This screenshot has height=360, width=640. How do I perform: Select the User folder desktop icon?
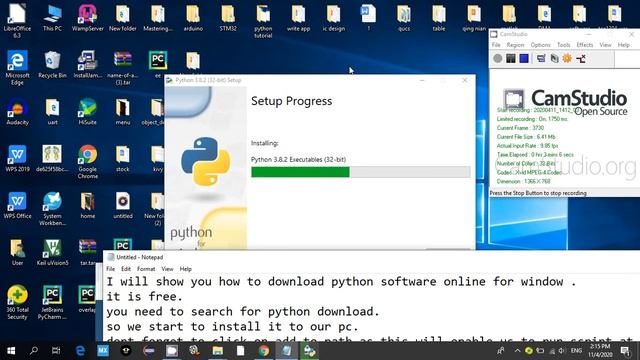tap(17, 252)
